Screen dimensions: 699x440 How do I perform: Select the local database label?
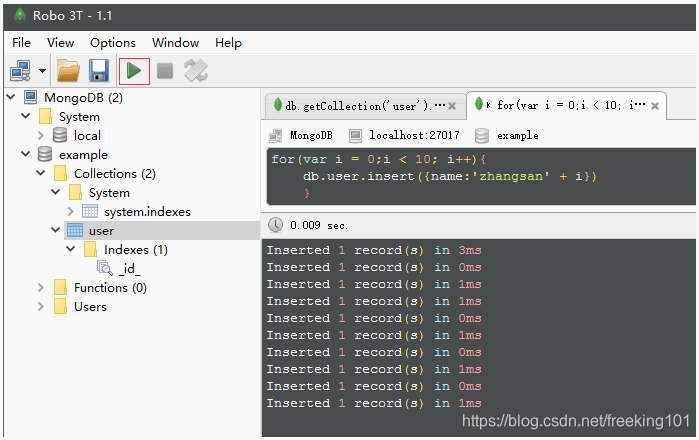87,136
